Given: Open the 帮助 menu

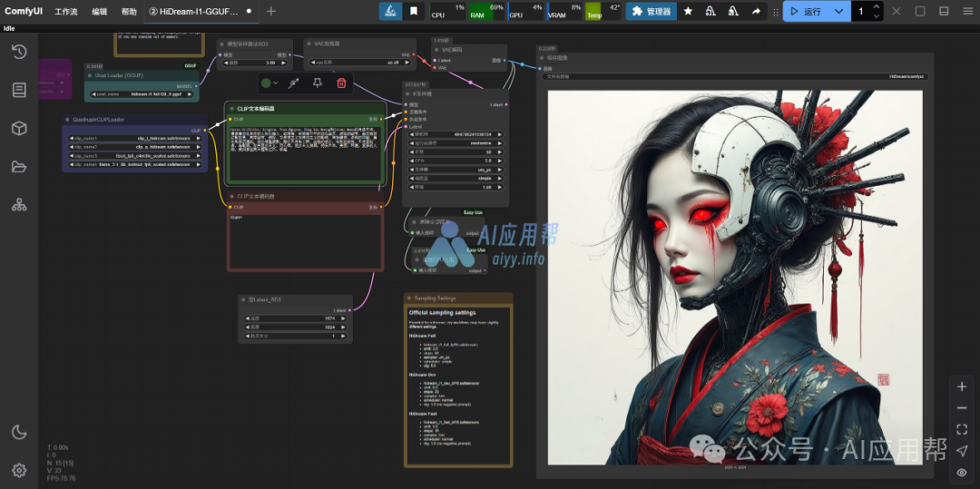Looking at the screenshot, I should tap(129, 11).
